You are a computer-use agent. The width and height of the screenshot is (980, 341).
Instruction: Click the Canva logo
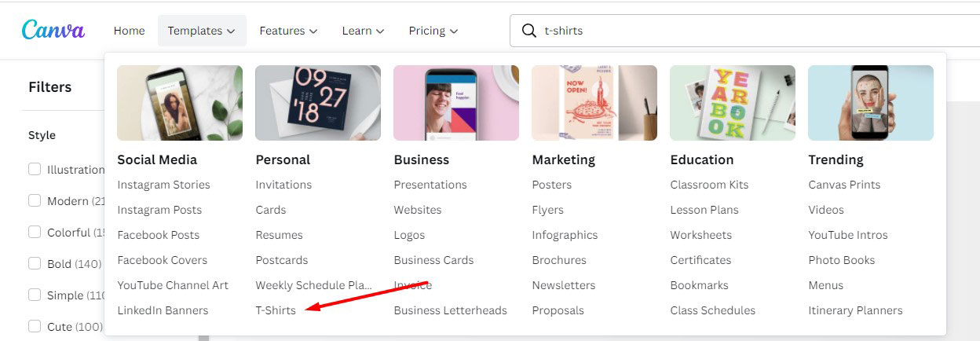tap(53, 30)
